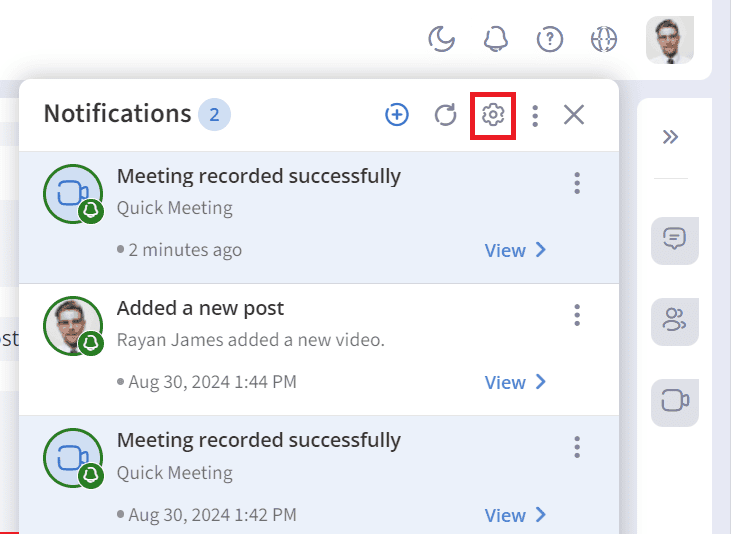The height and width of the screenshot is (534, 731).
Task: Click the globe language icon
Action: point(604,39)
